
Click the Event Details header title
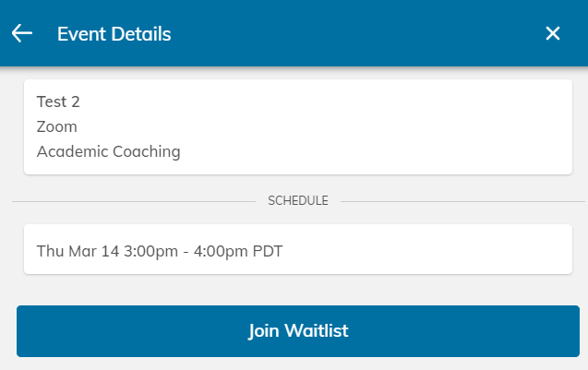[114, 34]
